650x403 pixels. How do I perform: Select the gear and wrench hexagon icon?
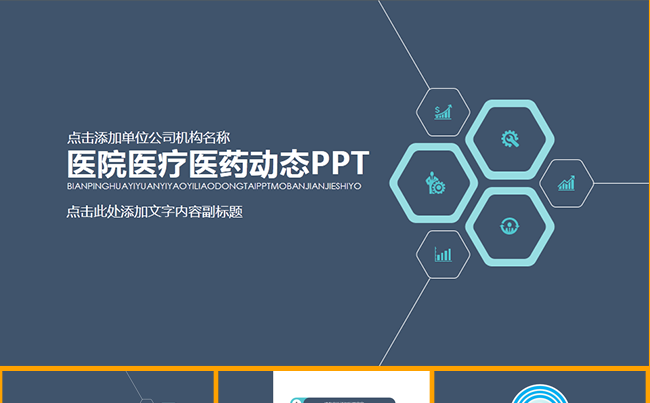click(x=509, y=139)
